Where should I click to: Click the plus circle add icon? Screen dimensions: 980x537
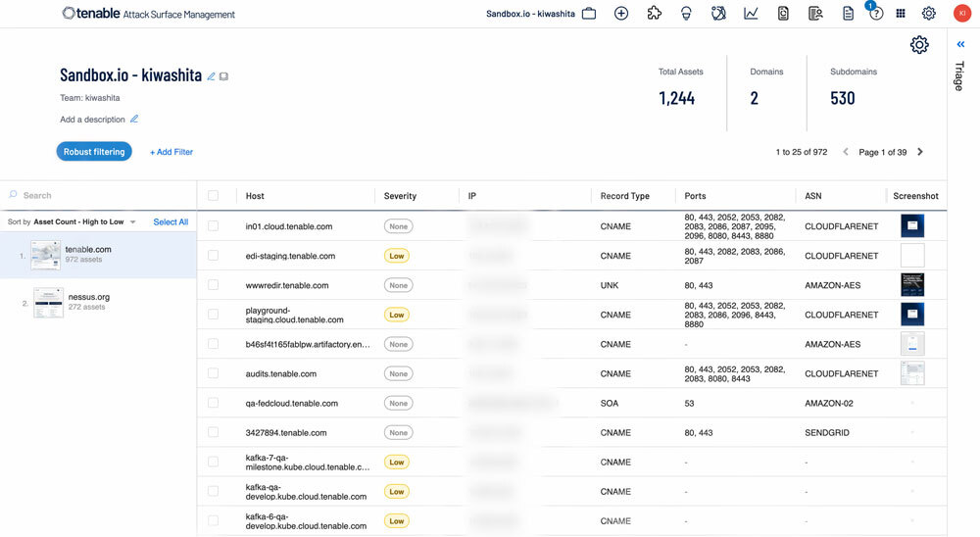point(621,14)
